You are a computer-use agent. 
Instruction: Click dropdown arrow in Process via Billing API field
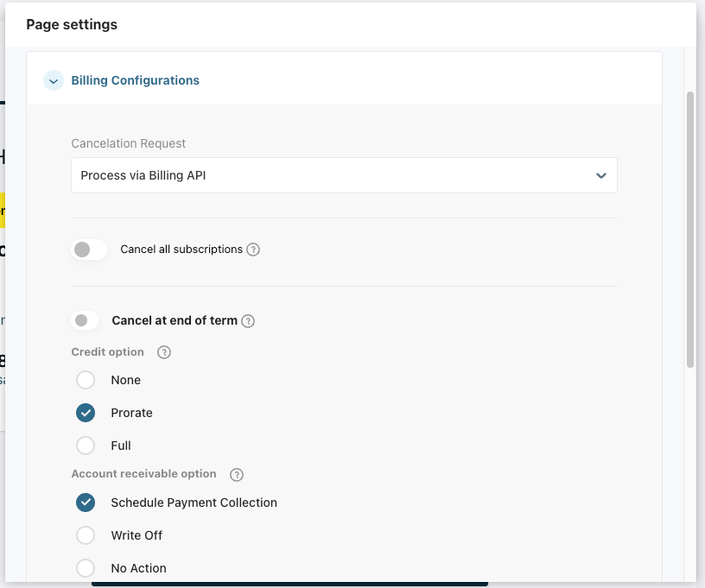[x=601, y=175]
